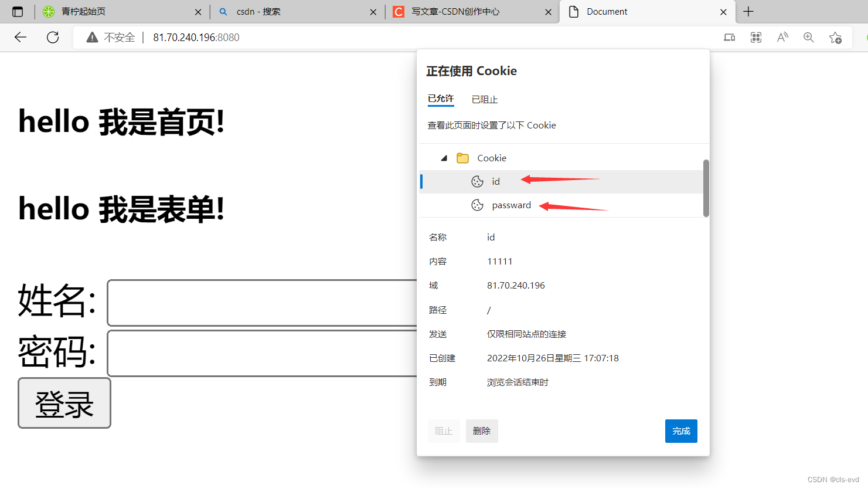The width and height of the screenshot is (868, 488).
Task: Focus the 姓名 input field
Action: tap(262, 303)
